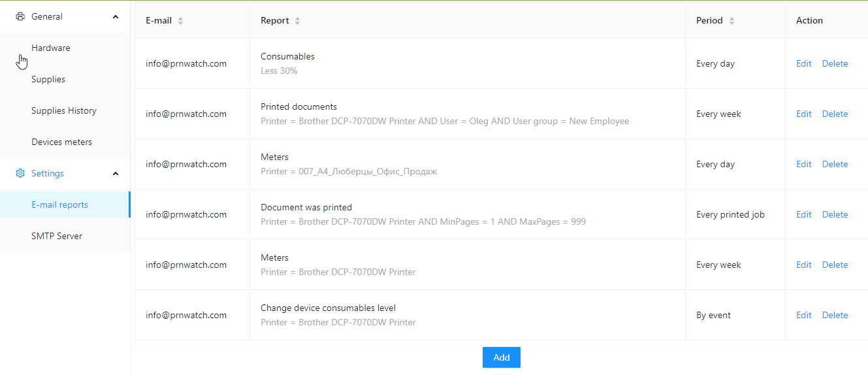Click the Add button

pyautogui.click(x=502, y=357)
